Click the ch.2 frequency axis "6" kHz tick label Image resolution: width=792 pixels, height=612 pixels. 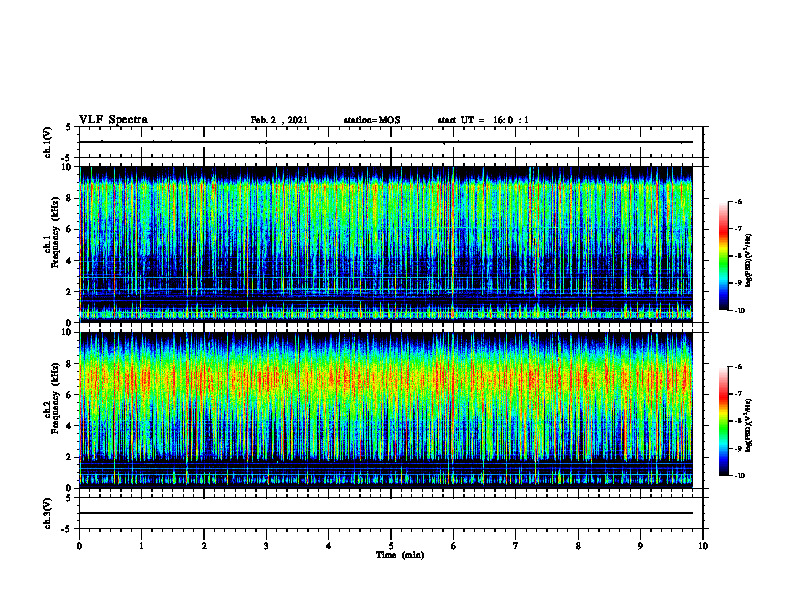point(70,395)
